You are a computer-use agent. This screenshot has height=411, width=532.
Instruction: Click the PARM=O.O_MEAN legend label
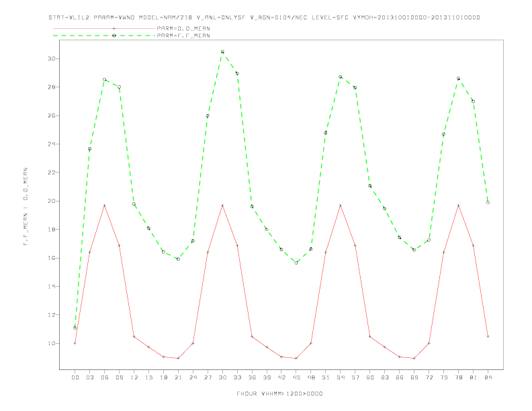click(183, 28)
